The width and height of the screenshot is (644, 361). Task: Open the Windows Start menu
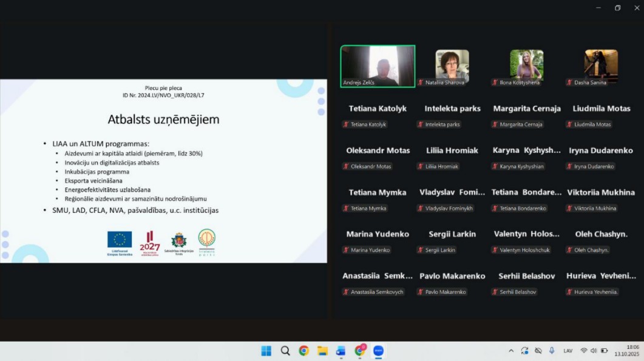click(266, 351)
